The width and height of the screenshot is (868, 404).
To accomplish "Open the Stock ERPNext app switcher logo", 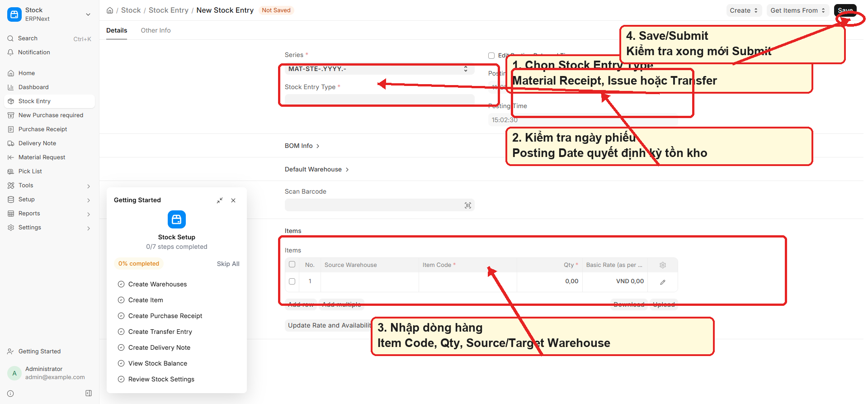I will (x=14, y=14).
